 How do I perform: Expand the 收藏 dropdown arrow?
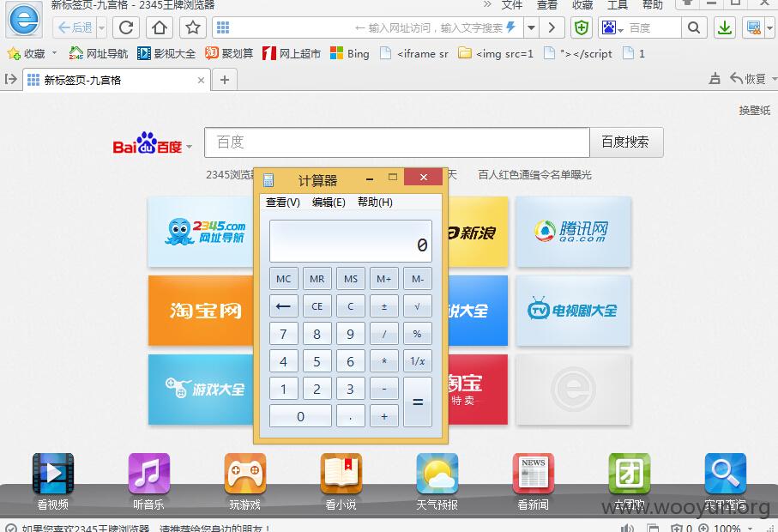point(55,52)
